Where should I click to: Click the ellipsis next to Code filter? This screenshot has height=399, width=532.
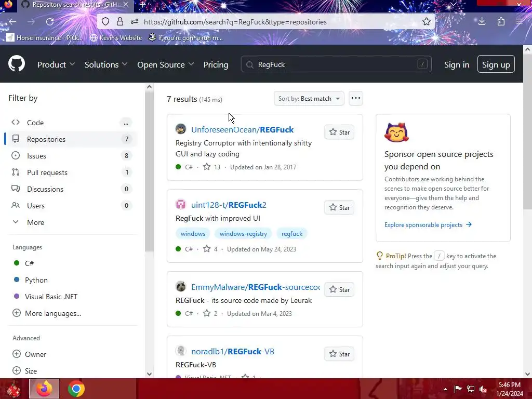[126, 123]
